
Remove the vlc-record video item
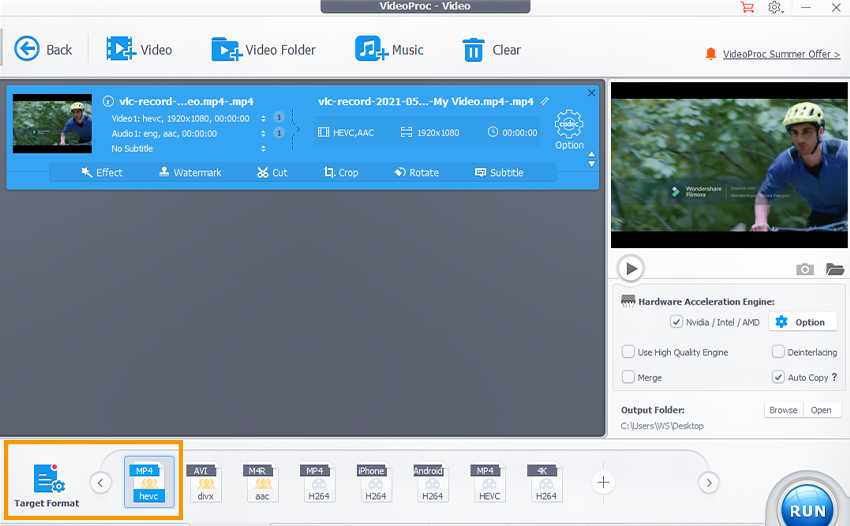[x=591, y=93]
